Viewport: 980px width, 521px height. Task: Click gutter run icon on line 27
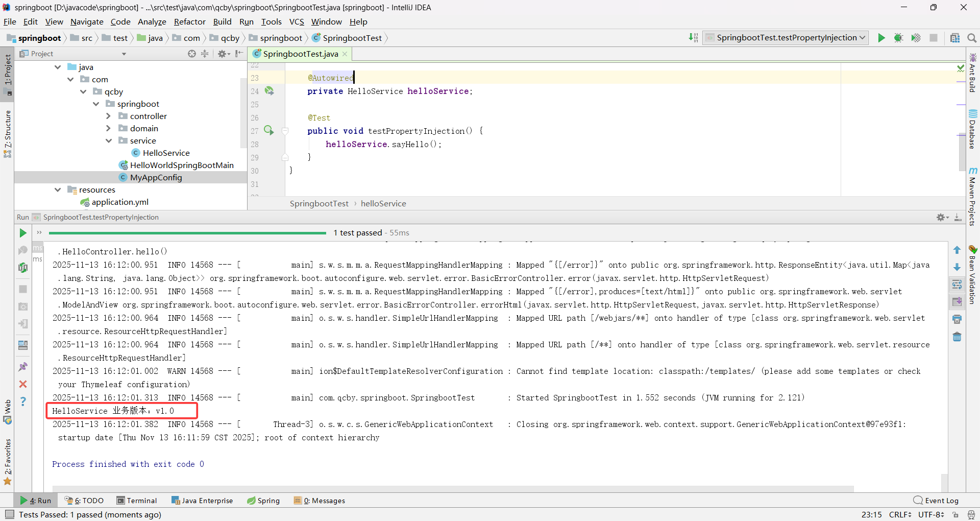pos(269,130)
